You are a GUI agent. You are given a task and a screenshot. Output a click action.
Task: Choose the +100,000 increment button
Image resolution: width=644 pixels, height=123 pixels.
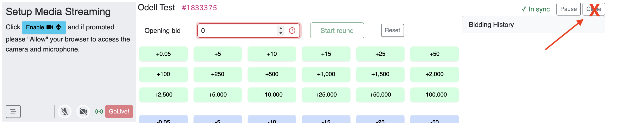[x=434, y=95]
